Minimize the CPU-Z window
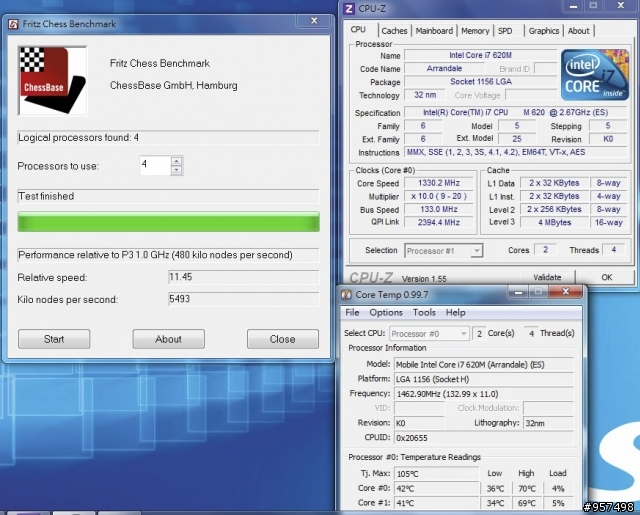The image size is (640, 515). [x=573, y=6]
